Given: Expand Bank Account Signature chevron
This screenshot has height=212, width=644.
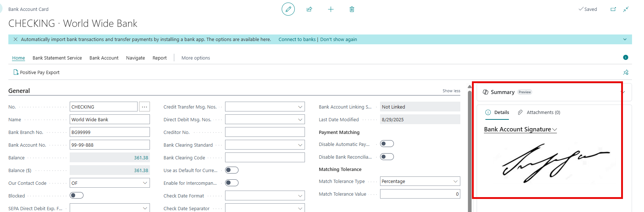Looking at the screenshot, I should coord(554,130).
